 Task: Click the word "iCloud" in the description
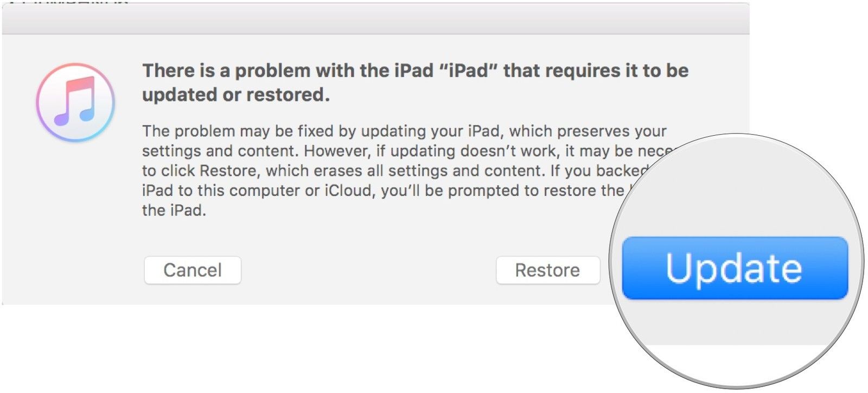click(349, 191)
